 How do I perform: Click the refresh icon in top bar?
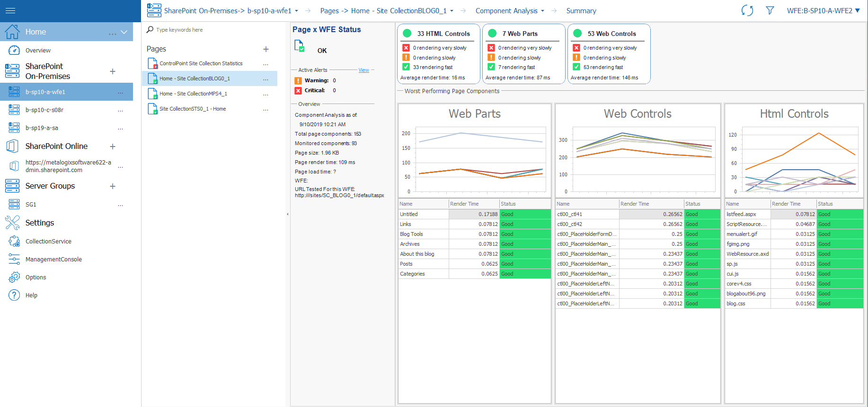(x=747, y=10)
